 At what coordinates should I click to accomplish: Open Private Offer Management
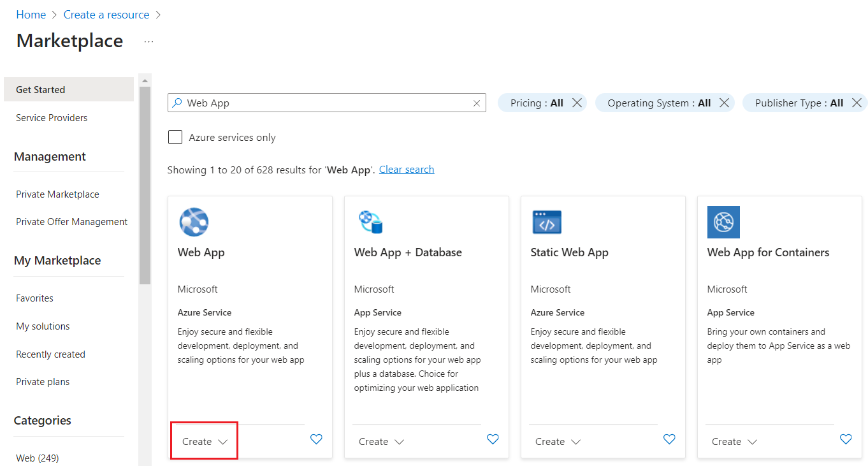[72, 222]
